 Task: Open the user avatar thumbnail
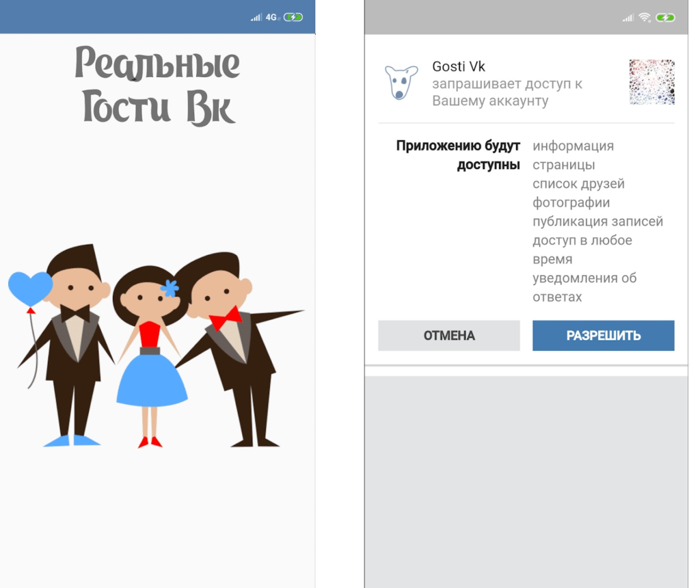coord(651,82)
